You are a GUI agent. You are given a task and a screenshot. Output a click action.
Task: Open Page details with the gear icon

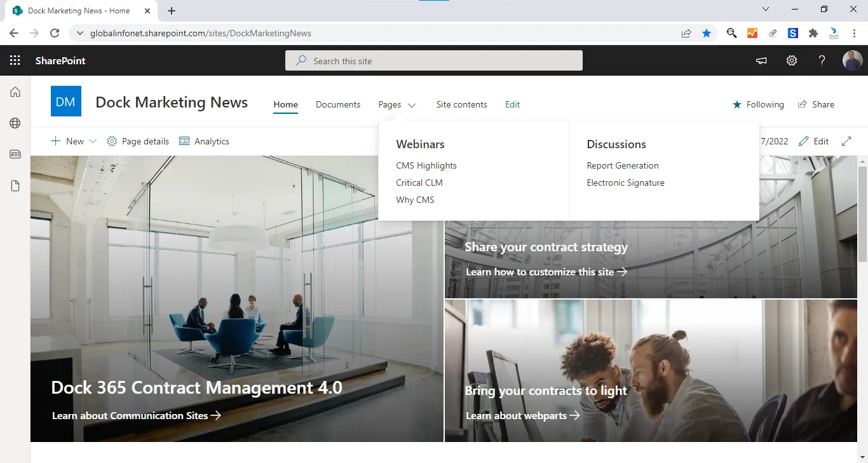(138, 141)
